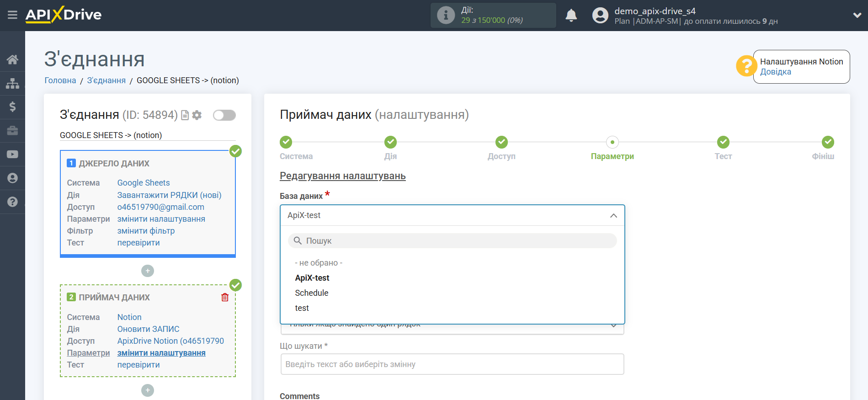This screenshot has width=868, height=400.
Task: Click source 'перевірити' test link
Action: tap(138, 243)
